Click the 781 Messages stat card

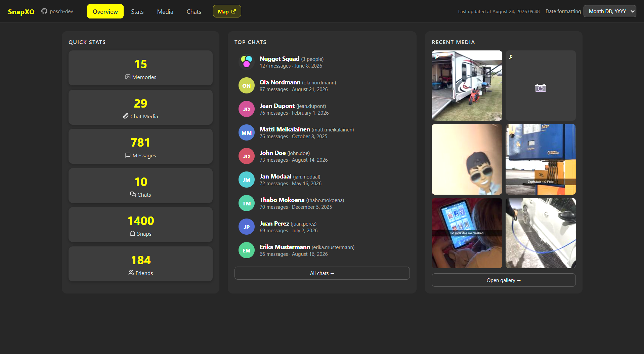(140, 146)
